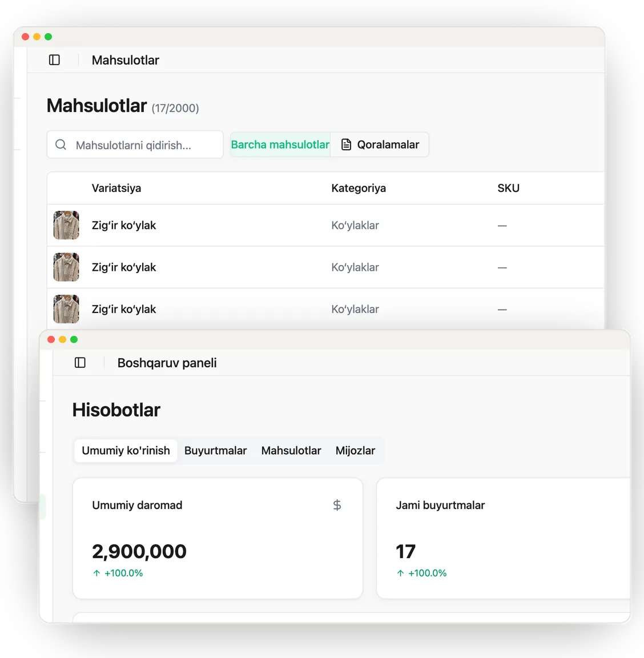Click the Boshqaruv paneli header title
This screenshot has width=644, height=658.
(x=167, y=363)
